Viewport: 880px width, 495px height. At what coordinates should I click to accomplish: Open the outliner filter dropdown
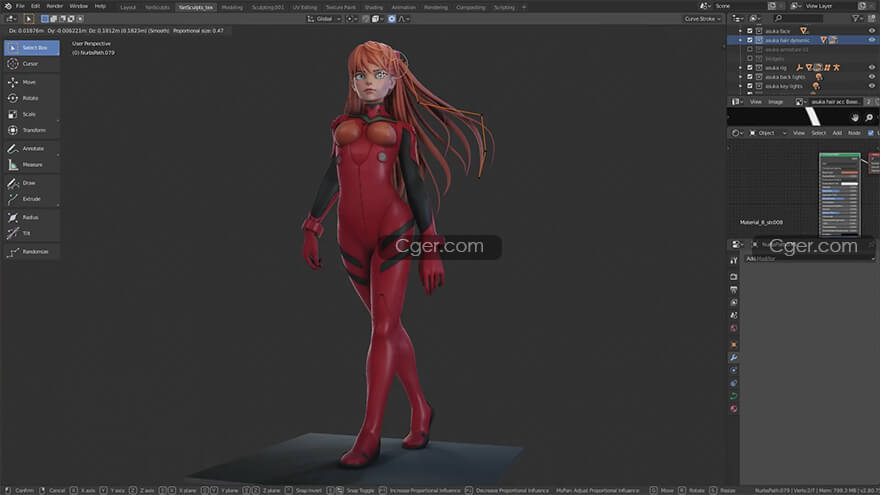coord(858,19)
